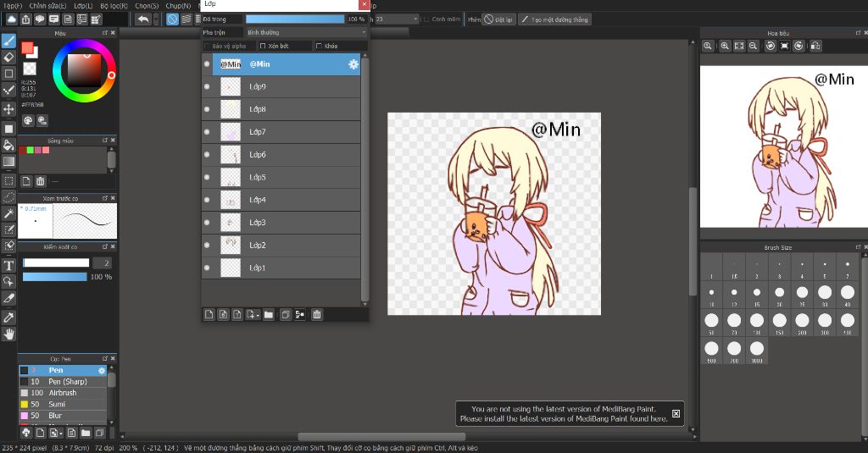The width and height of the screenshot is (868, 453).
Task: Select the Eraser tool
Action: click(8, 57)
